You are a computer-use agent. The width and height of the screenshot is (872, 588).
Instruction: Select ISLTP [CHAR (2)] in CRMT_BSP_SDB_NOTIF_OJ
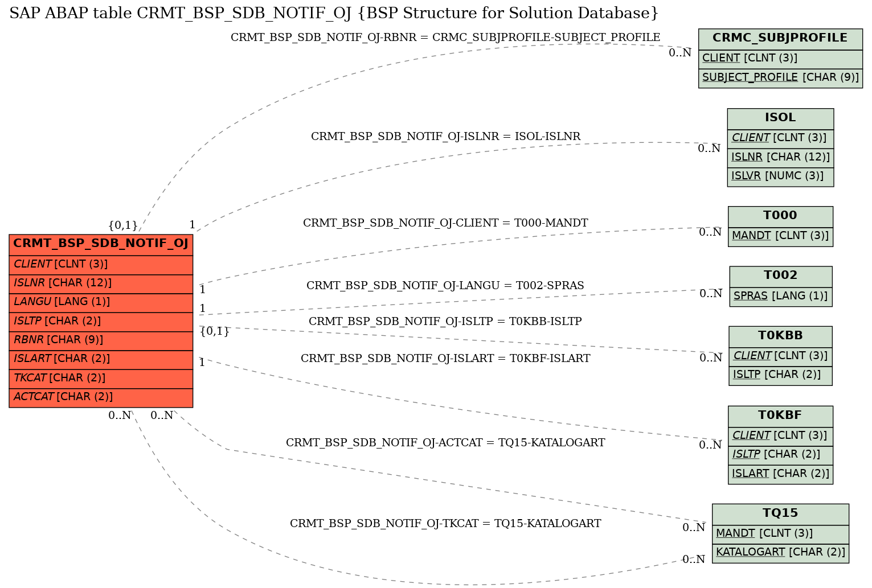coord(101,322)
